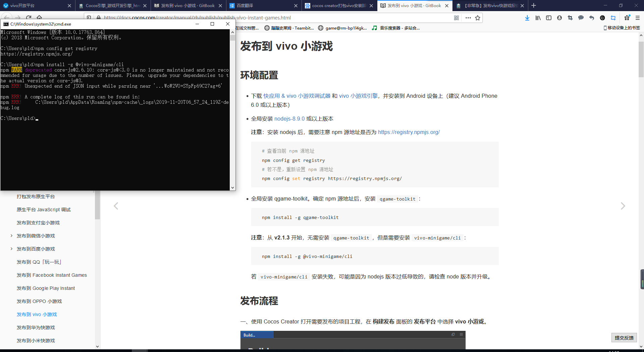Close the 百度翻译 tab
Screen dimensions: 644x352
296,6
